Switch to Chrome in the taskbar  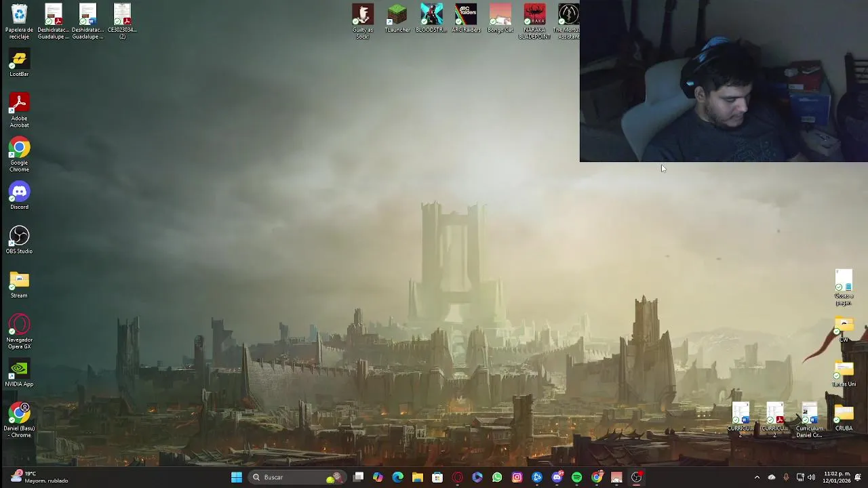(x=597, y=477)
